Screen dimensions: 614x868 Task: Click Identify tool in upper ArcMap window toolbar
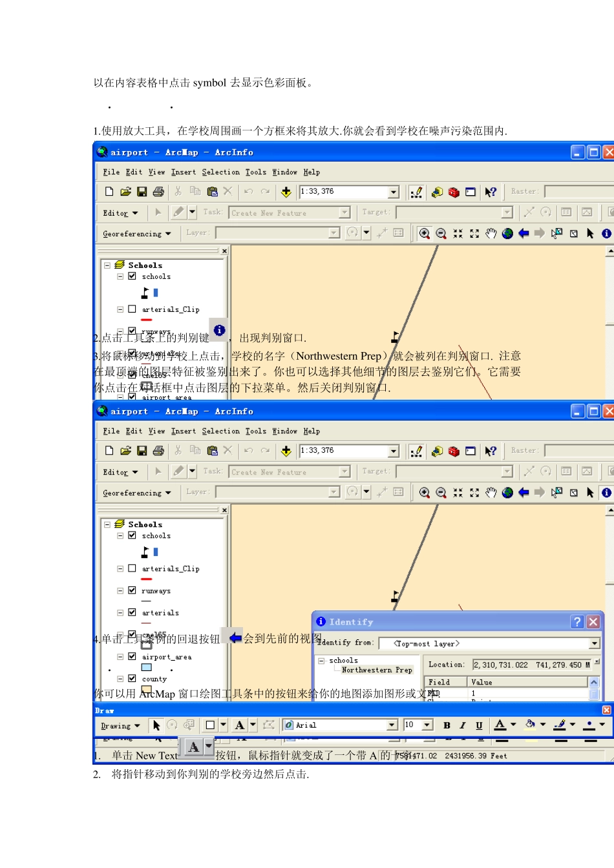point(606,233)
